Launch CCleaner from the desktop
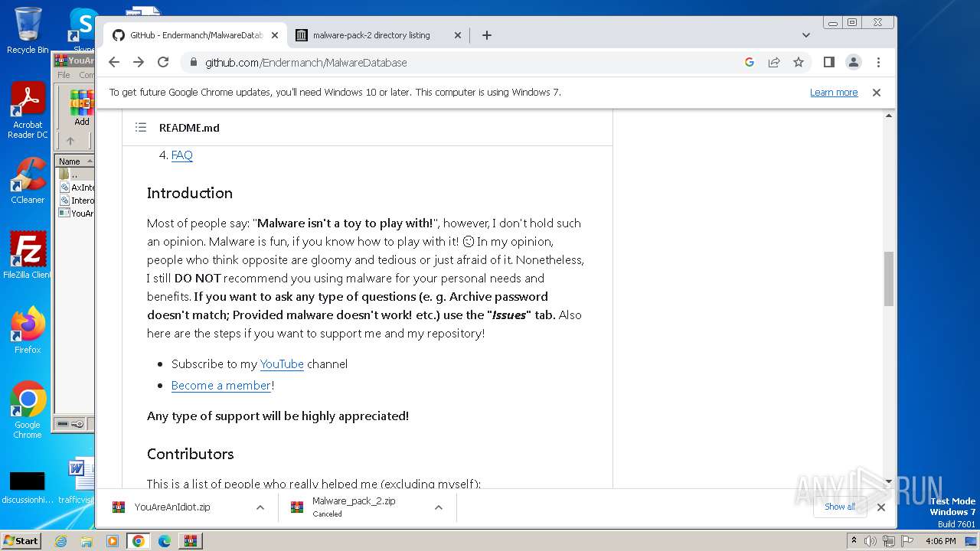The width and height of the screenshot is (980, 551). pos(28,181)
